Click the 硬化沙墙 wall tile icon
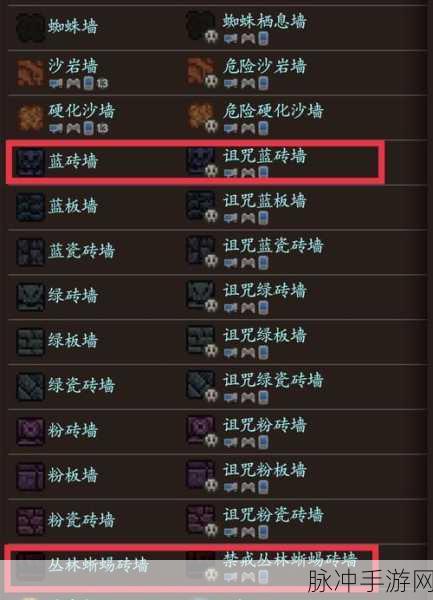The width and height of the screenshot is (433, 600). tap(30, 117)
